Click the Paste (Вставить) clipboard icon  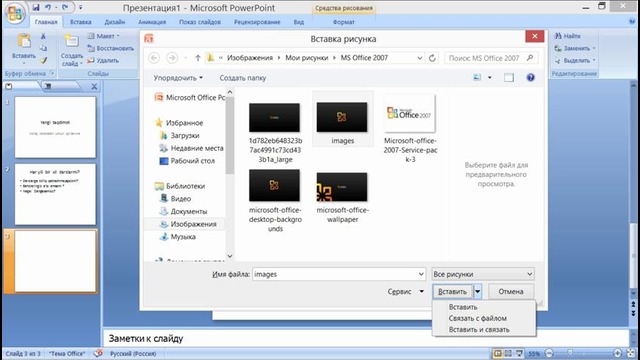point(24,41)
